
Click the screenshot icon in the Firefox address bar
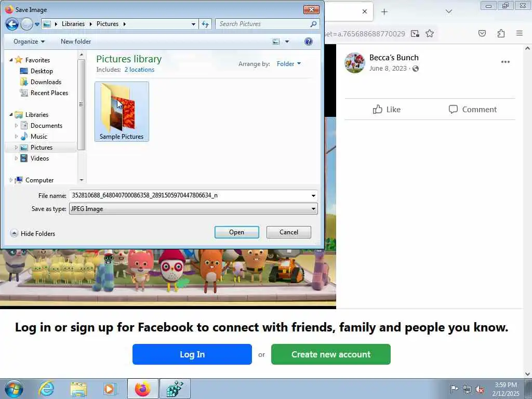tap(415, 33)
